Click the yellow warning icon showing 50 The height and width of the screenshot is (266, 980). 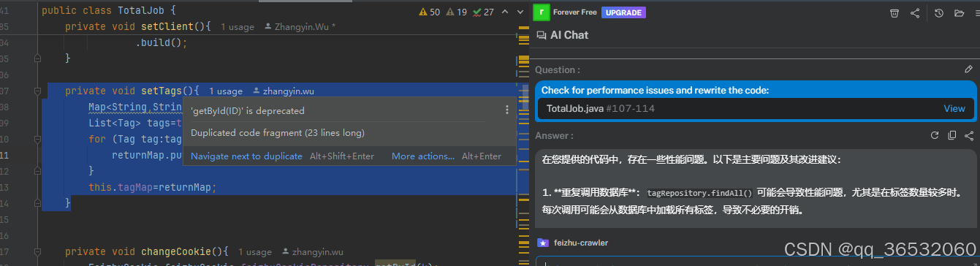click(424, 12)
